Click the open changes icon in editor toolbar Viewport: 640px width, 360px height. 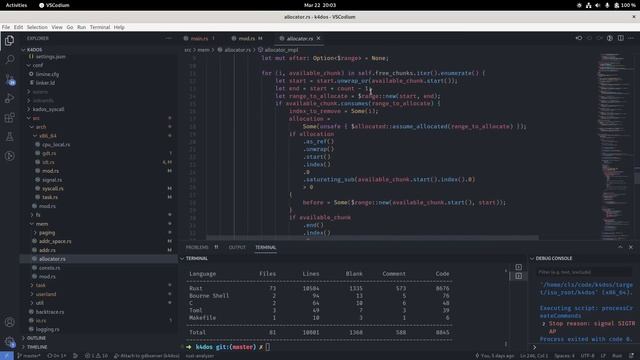click(579, 38)
